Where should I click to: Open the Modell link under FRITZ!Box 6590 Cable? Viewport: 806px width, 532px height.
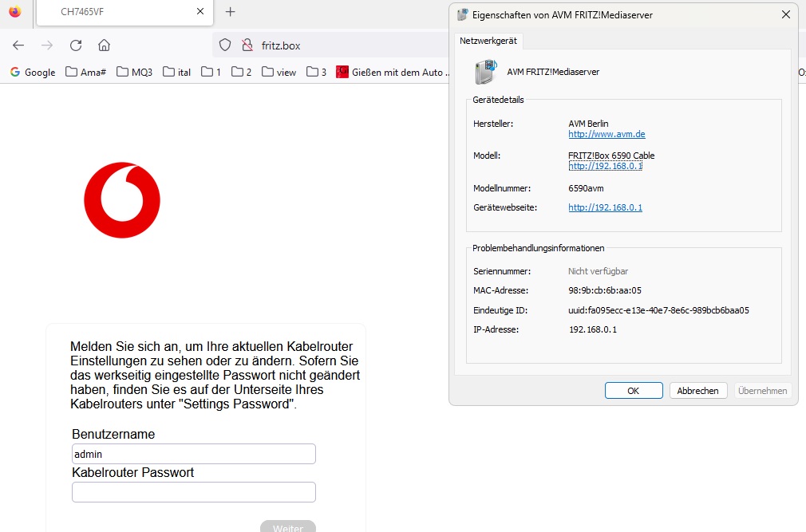point(605,166)
